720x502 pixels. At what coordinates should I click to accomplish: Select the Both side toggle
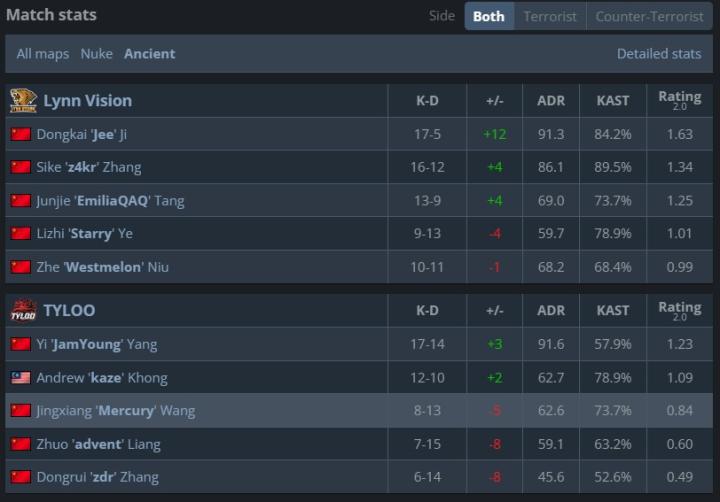point(489,16)
